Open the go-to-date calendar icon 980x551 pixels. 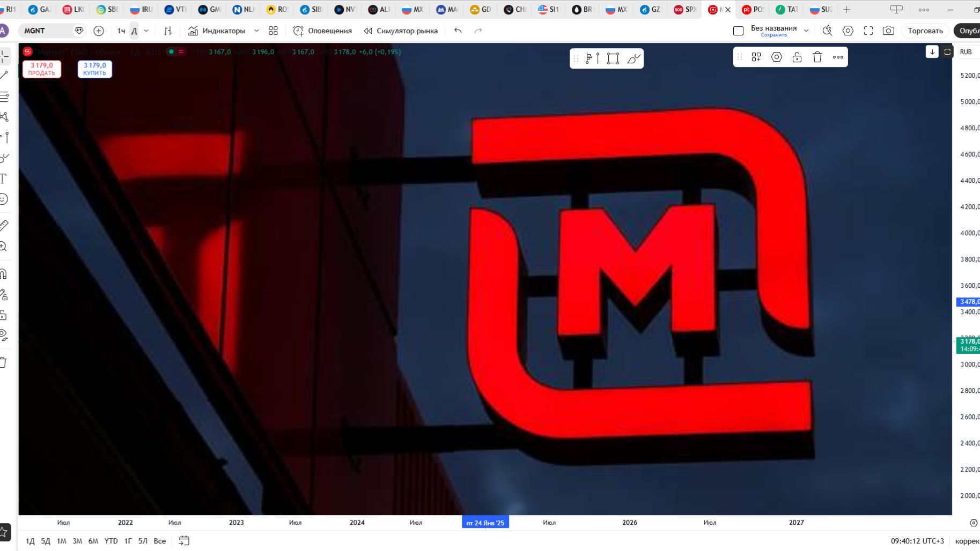(184, 541)
